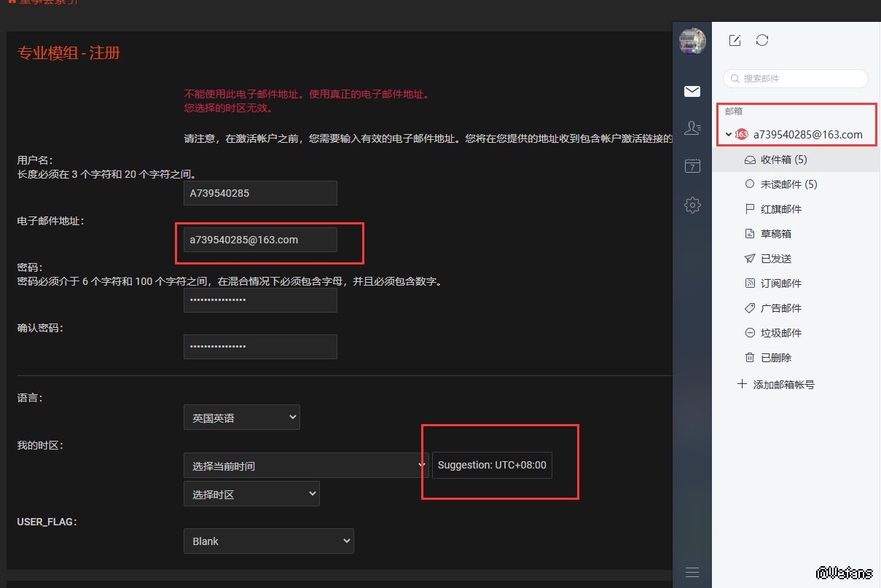The image size is (881, 588).
Task: Open the contacts sidebar icon
Action: tap(692, 128)
